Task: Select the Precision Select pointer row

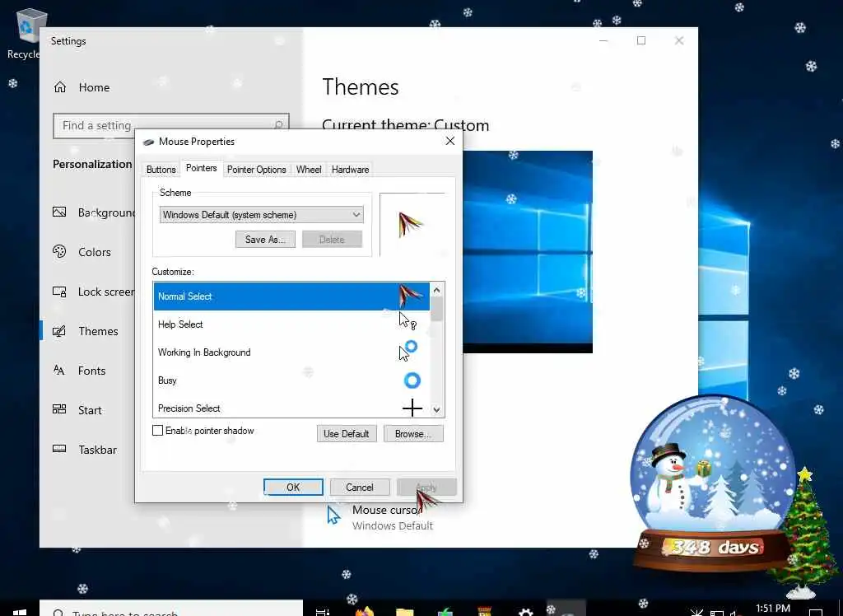Action: click(x=291, y=408)
